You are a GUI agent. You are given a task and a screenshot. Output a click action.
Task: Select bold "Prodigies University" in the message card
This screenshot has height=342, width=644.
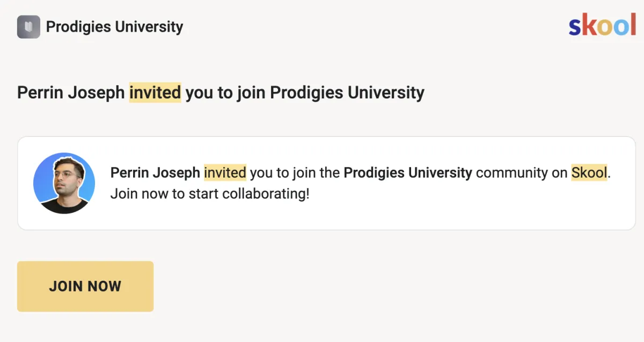tap(408, 173)
